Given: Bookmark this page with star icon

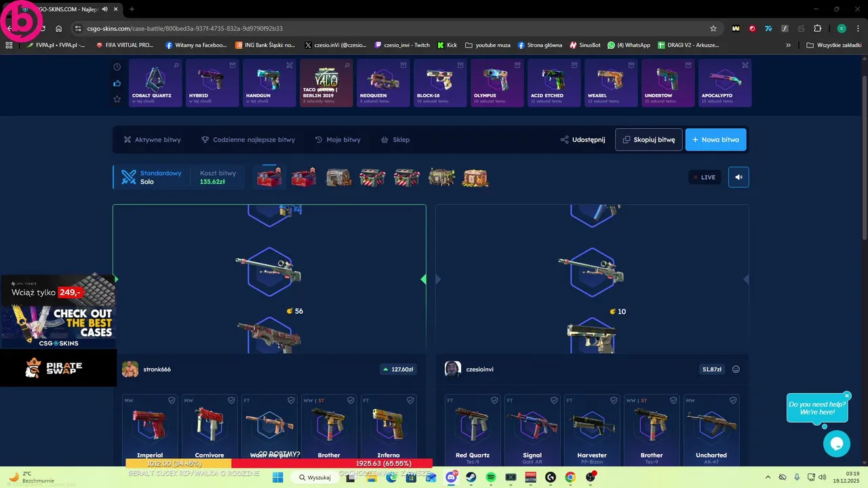Looking at the screenshot, I should coord(713,28).
